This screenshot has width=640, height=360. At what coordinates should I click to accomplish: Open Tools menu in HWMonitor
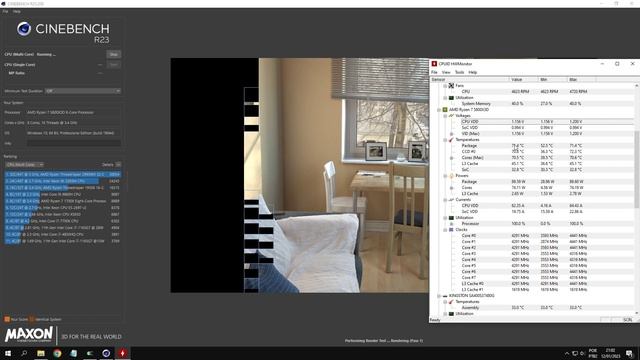[x=460, y=72]
